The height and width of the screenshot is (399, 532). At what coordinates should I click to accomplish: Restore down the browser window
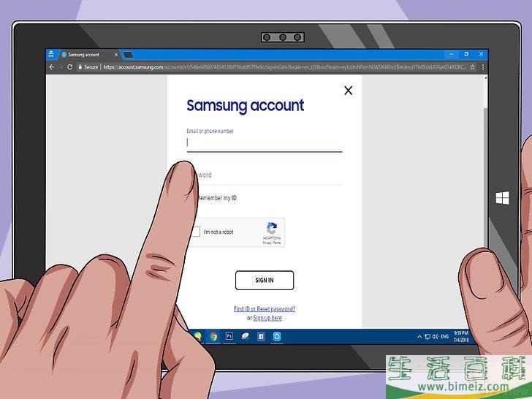(466, 54)
